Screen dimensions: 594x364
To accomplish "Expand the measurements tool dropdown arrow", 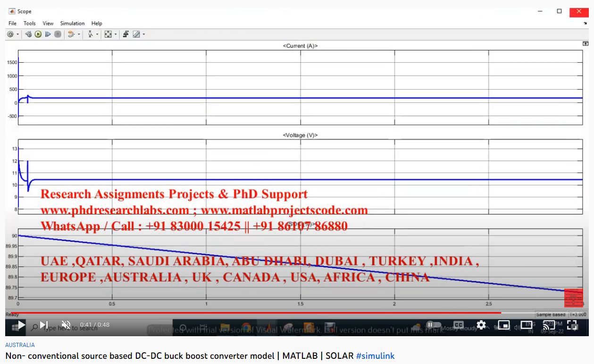I will (x=97, y=34).
